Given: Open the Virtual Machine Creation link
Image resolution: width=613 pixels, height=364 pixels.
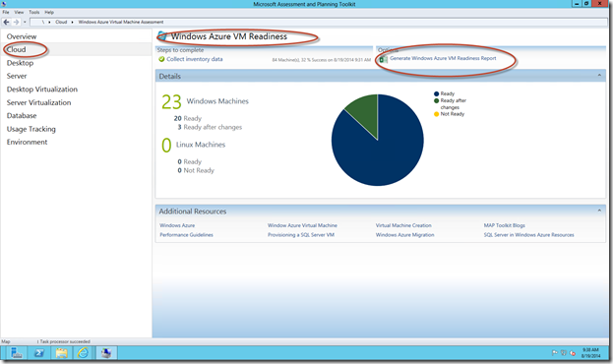Looking at the screenshot, I should click(x=403, y=225).
